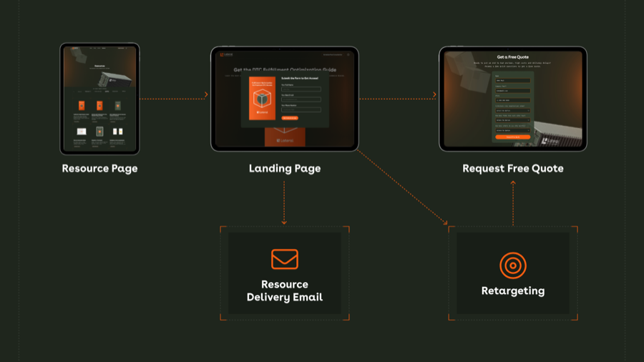Viewport: 644px width, 362px height.
Task: Click the Name field in the Free Quote form
Action: (x=513, y=80)
